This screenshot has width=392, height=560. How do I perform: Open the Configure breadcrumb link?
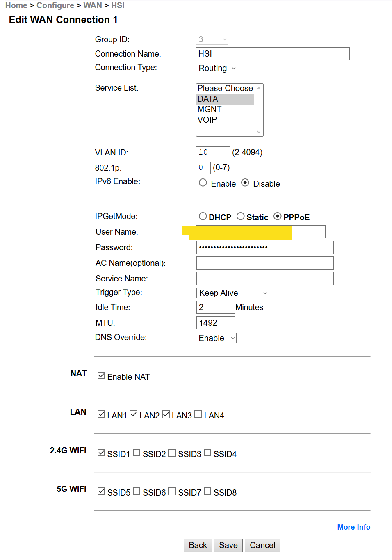pyautogui.click(x=55, y=5)
